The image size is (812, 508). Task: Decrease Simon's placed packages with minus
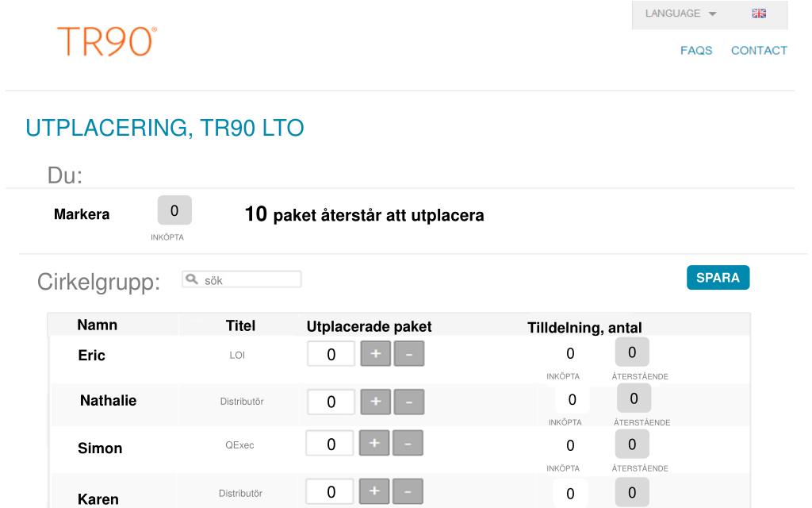pyautogui.click(x=408, y=443)
